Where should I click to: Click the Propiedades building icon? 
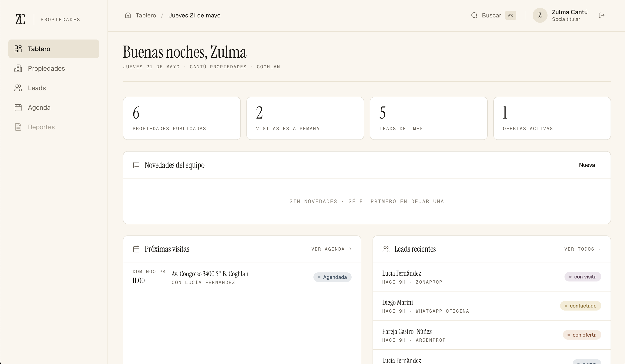(18, 68)
